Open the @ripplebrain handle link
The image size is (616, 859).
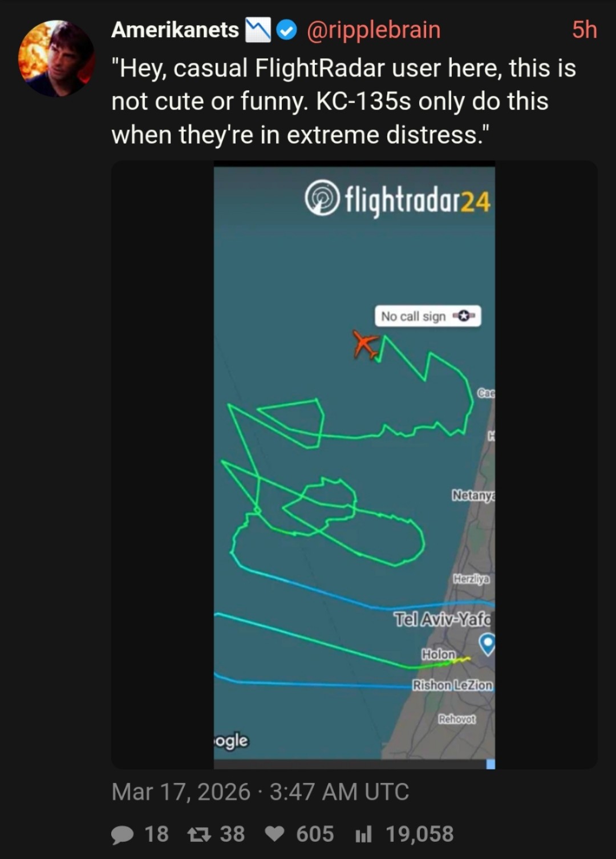(374, 30)
